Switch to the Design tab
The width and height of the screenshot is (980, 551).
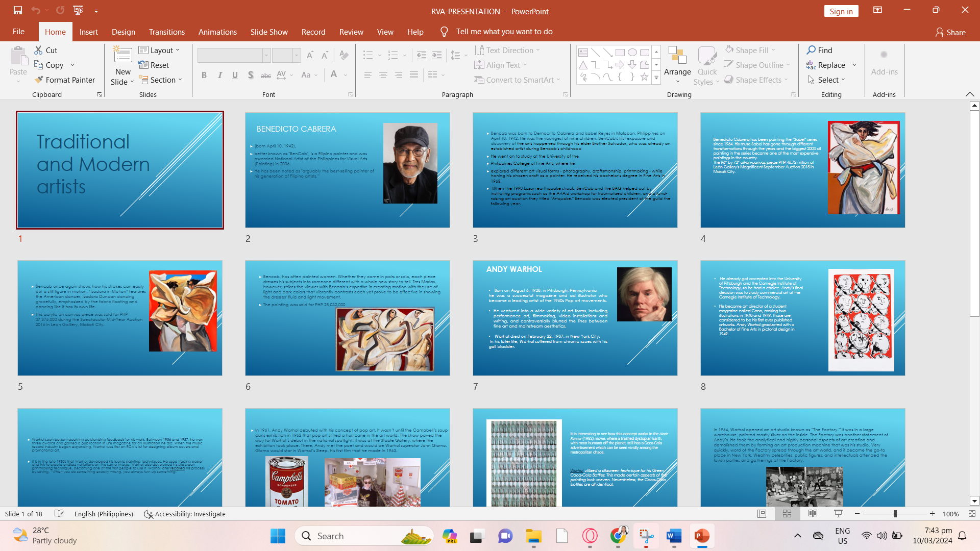[124, 32]
